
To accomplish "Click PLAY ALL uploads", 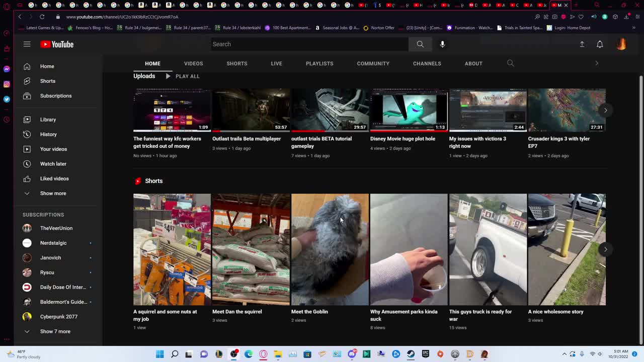I will 182,76.
